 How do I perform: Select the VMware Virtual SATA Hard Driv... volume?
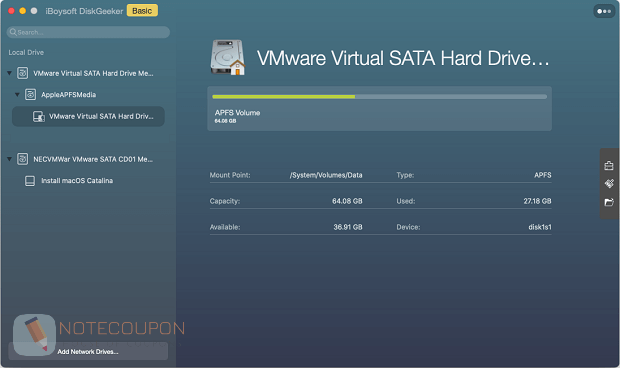88,116
